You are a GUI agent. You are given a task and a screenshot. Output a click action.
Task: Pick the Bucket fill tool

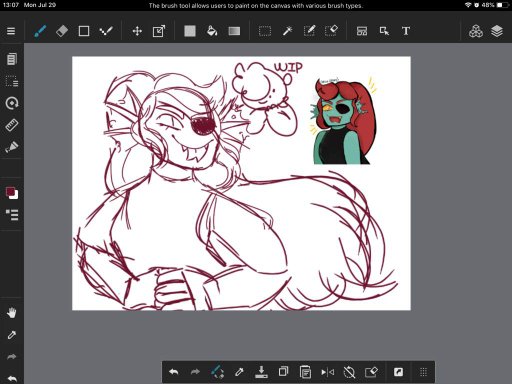tap(212, 31)
